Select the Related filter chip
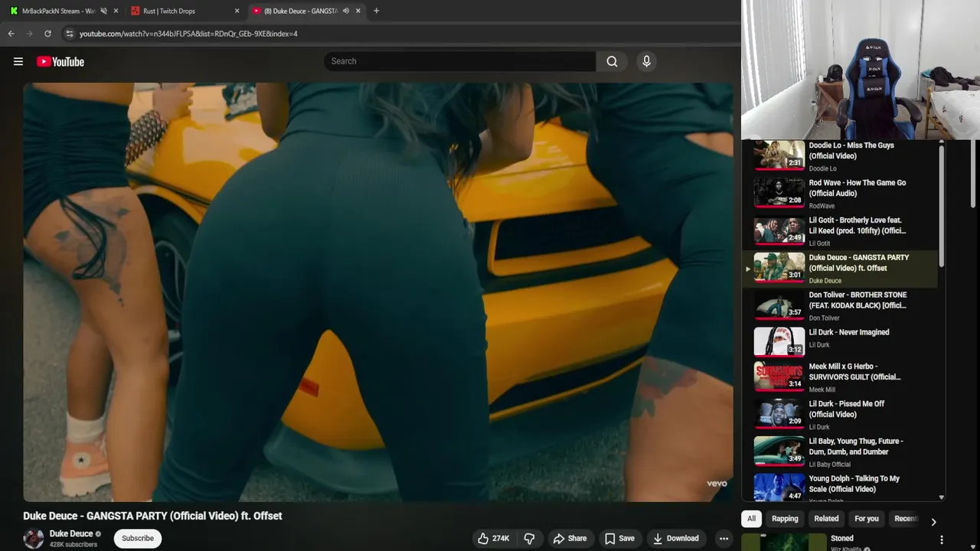Viewport: 980px width, 551px height. pos(826,519)
